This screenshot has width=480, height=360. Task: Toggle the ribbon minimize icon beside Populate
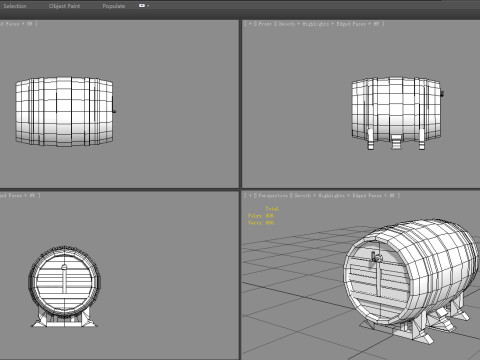pyautogui.click(x=142, y=6)
